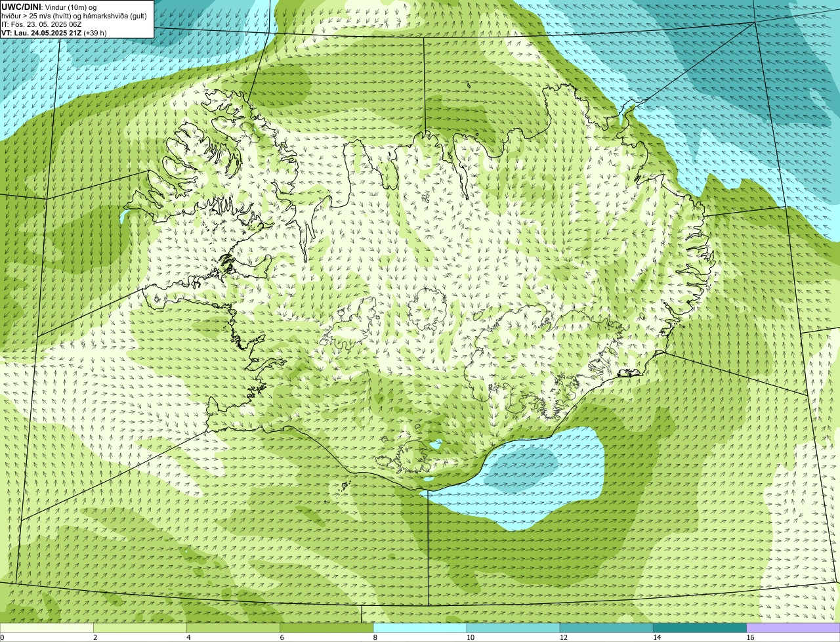Viewport: 840px width, 642px height.
Task: Click the light green 2–4 m/s legend swatch
Action: [140, 628]
